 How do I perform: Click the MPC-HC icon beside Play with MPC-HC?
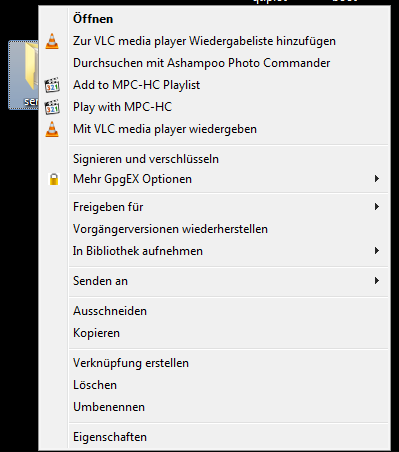click(x=52, y=107)
